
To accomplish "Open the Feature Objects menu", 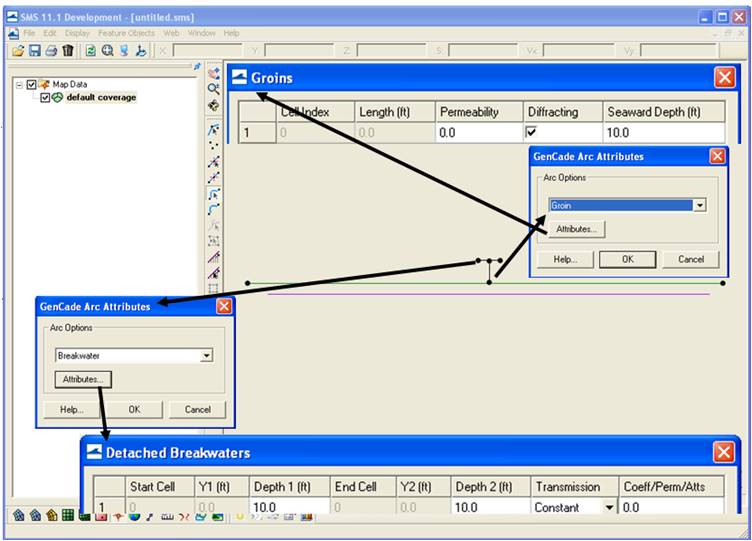I will (x=127, y=33).
